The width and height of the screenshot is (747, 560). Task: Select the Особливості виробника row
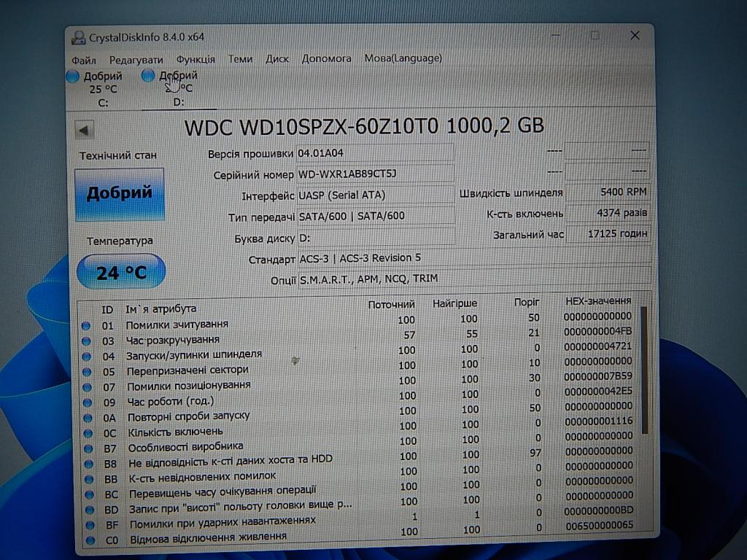[x=360, y=443]
